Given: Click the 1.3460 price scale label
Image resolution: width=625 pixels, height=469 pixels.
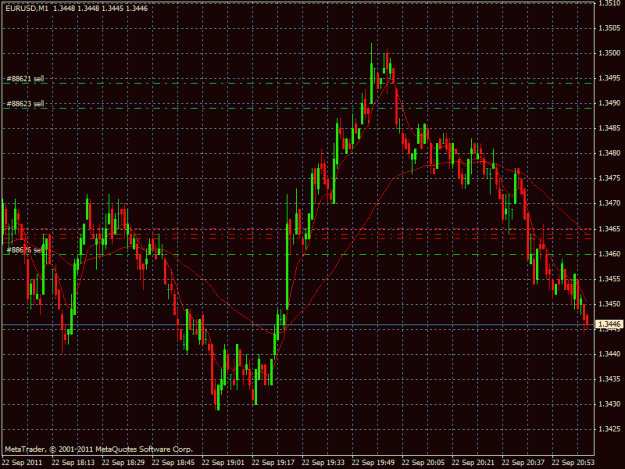Looking at the screenshot, I should click(609, 254).
